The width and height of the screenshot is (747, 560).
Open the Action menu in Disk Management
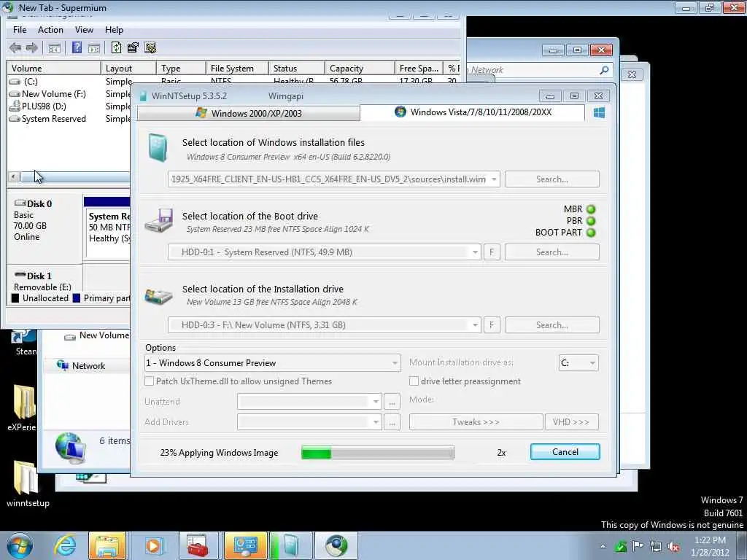pyautogui.click(x=50, y=29)
